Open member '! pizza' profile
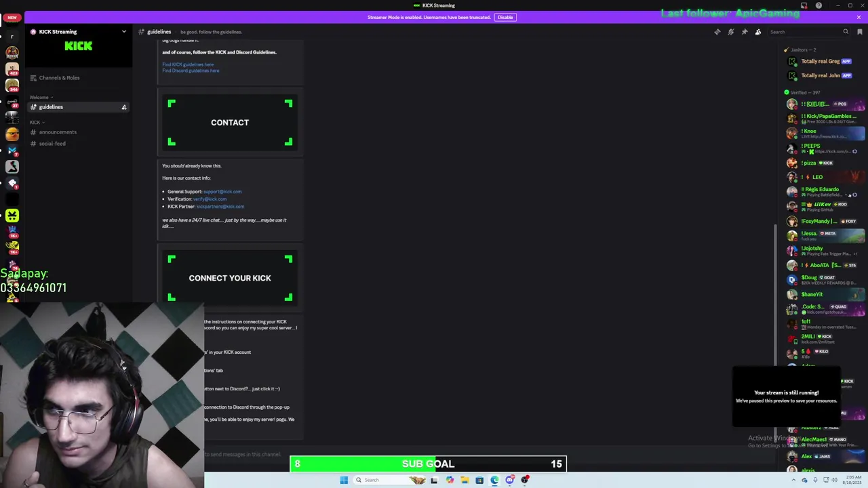The height and width of the screenshot is (488, 868). [824, 163]
